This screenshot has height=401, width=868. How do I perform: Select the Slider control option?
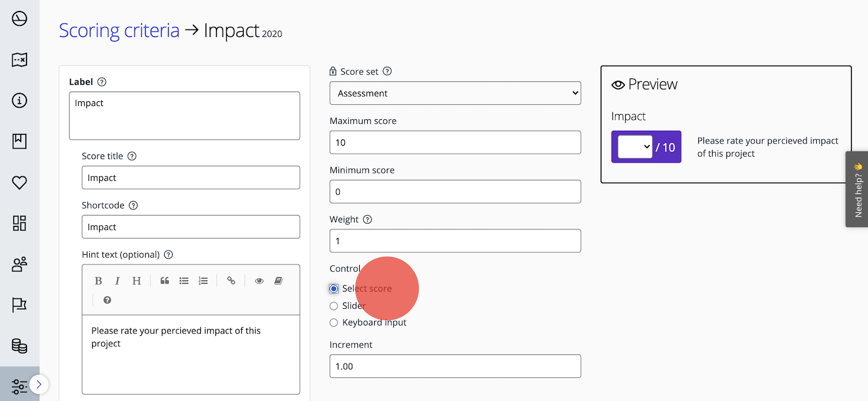(x=334, y=306)
